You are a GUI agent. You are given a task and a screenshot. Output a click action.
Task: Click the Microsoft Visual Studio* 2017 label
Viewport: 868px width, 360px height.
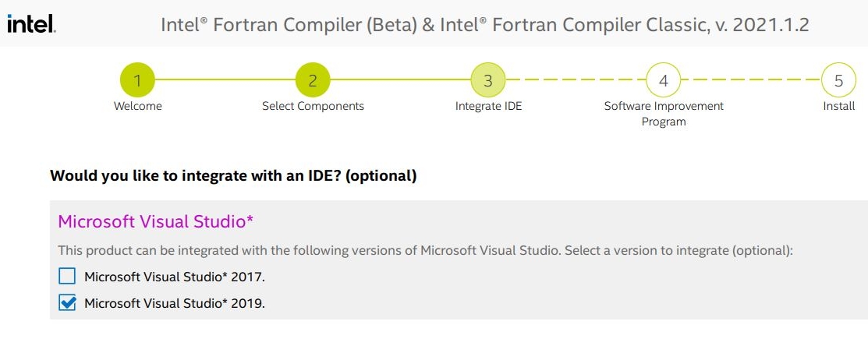pos(175,277)
